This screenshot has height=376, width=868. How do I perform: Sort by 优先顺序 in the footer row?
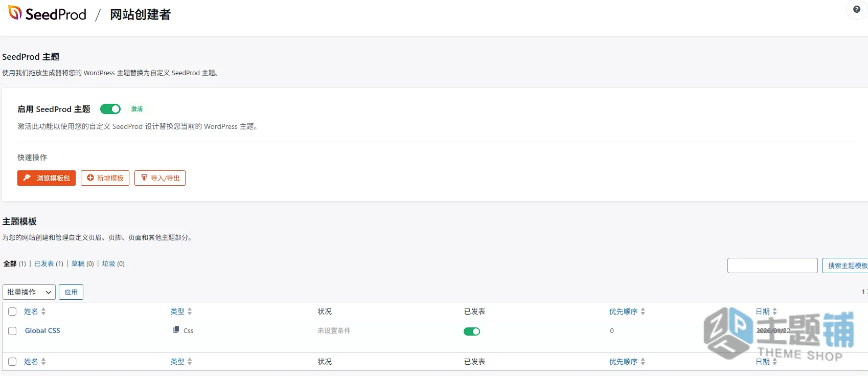point(627,362)
